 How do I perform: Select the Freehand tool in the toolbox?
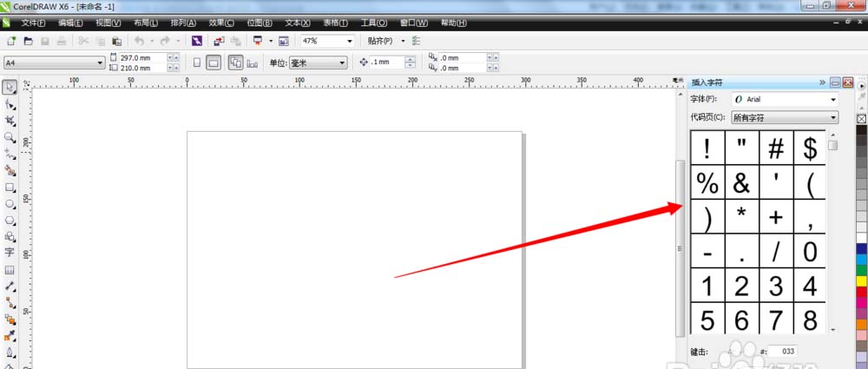point(10,154)
